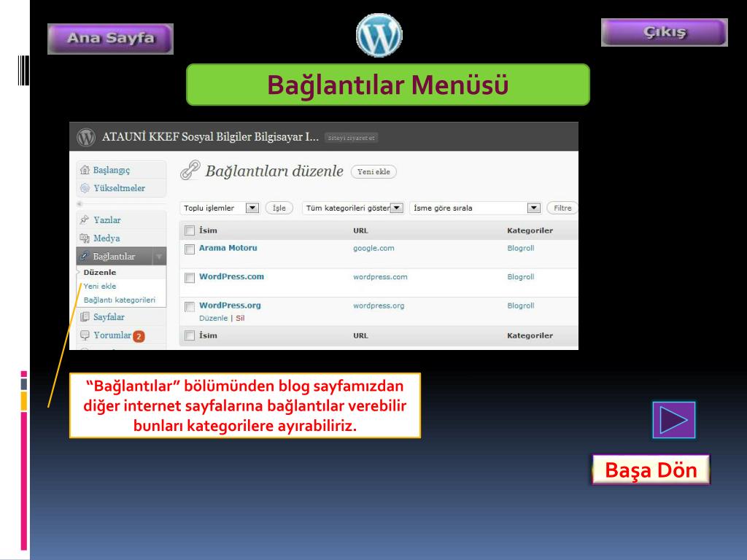The image size is (747, 560).
Task: Check the WordPress.org row checkbox
Action: [190, 307]
